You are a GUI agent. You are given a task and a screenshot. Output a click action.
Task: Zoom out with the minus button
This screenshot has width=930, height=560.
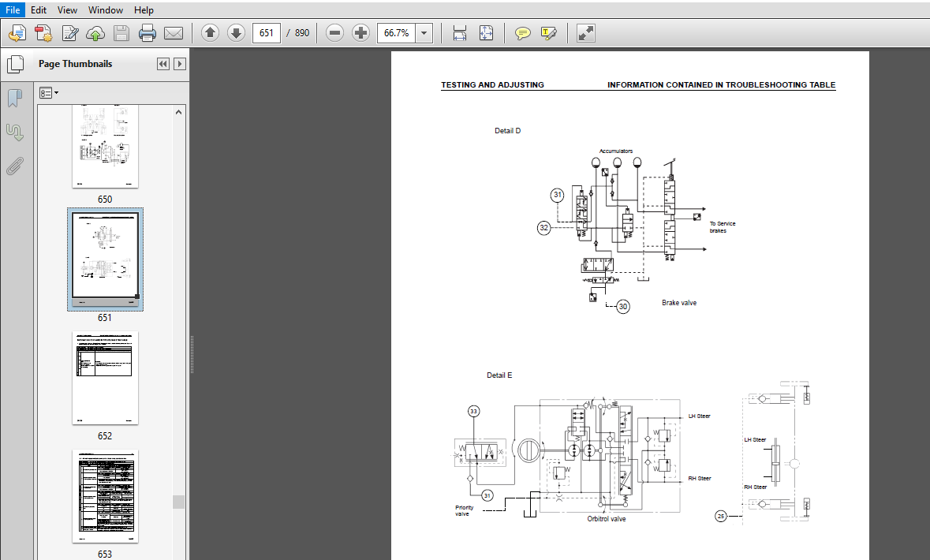tap(334, 33)
